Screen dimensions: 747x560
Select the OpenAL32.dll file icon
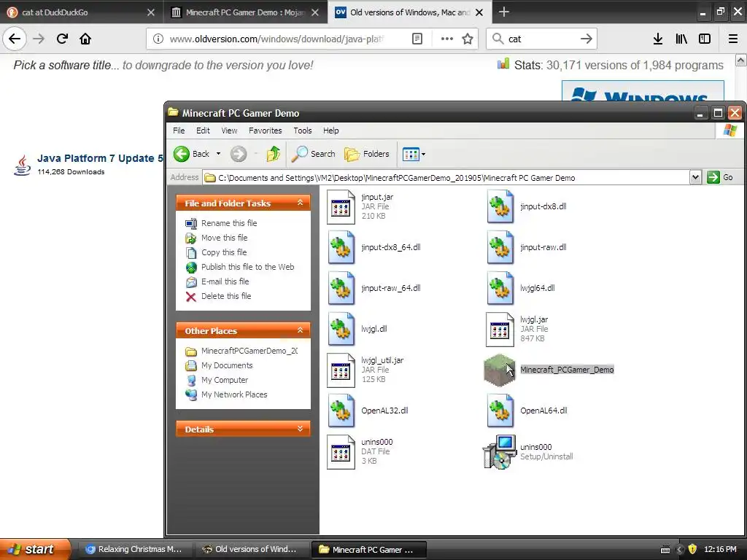(341, 411)
